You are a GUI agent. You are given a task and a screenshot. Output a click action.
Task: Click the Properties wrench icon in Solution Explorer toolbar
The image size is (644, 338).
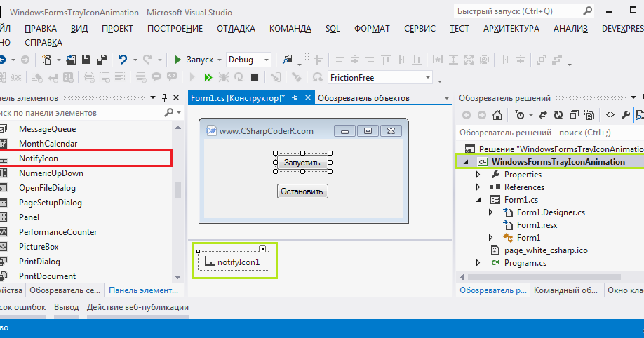626,115
